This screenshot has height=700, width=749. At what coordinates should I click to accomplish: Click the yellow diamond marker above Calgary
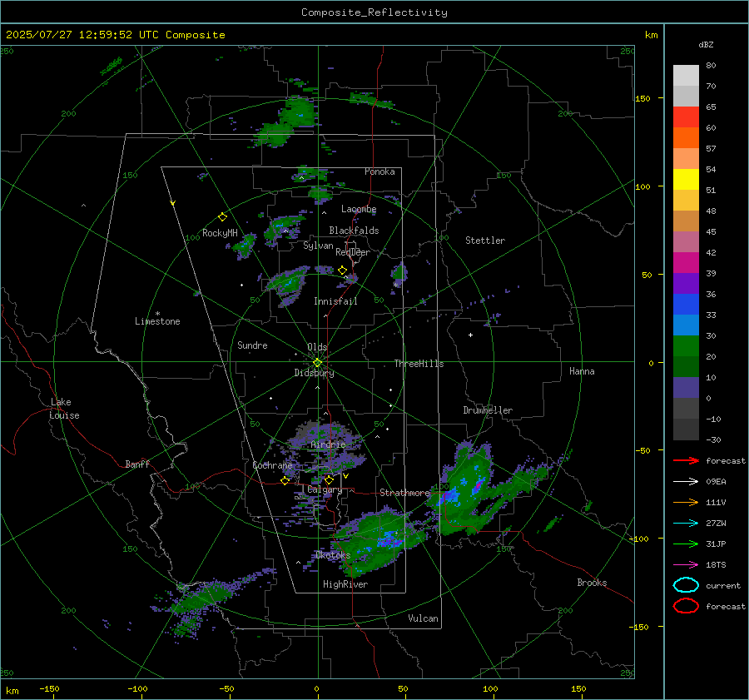click(329, 479)
